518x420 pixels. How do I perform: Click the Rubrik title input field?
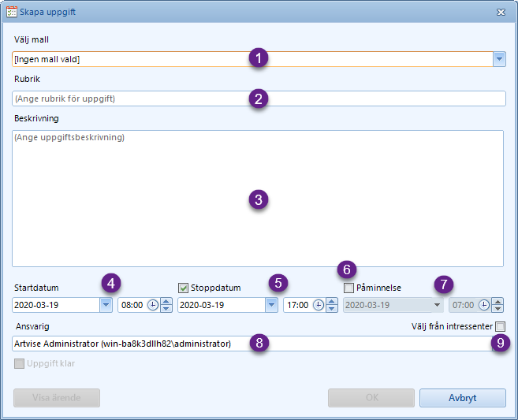[259, 98]
